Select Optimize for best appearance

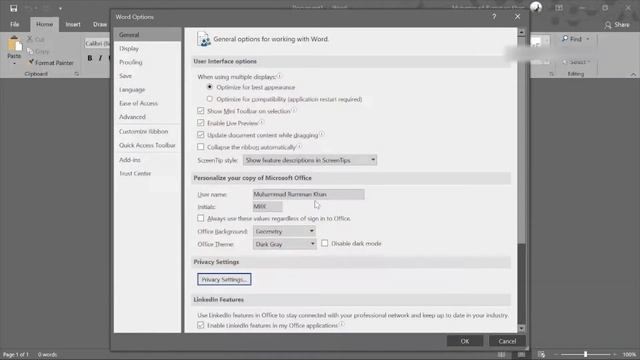(209, 87)
